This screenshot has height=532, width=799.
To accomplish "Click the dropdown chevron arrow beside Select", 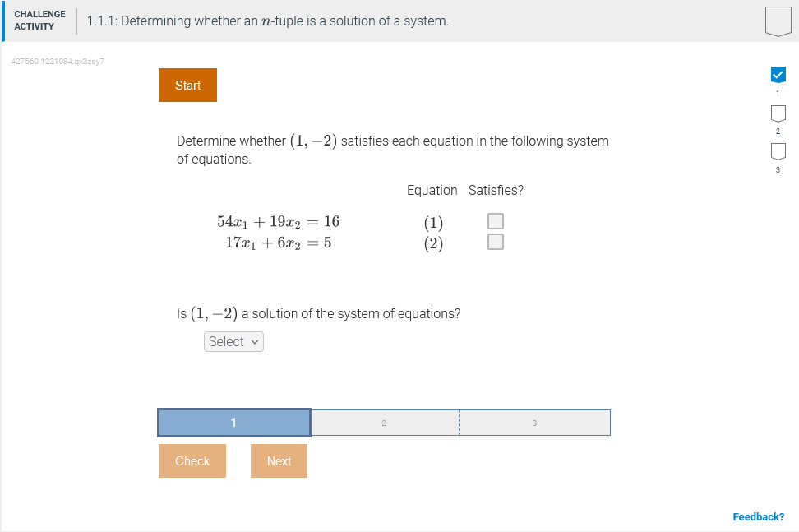I will pyautogui.click(x=255, y=342).
